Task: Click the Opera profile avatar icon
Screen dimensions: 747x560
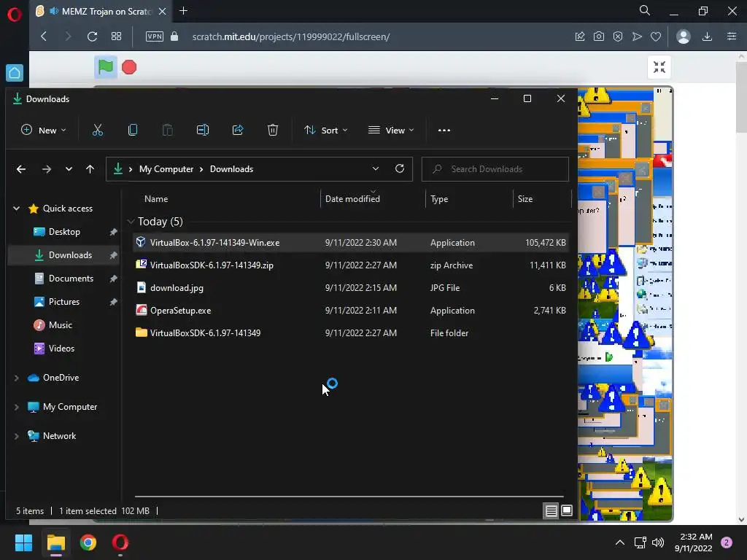Action: [x=684, y=36]
